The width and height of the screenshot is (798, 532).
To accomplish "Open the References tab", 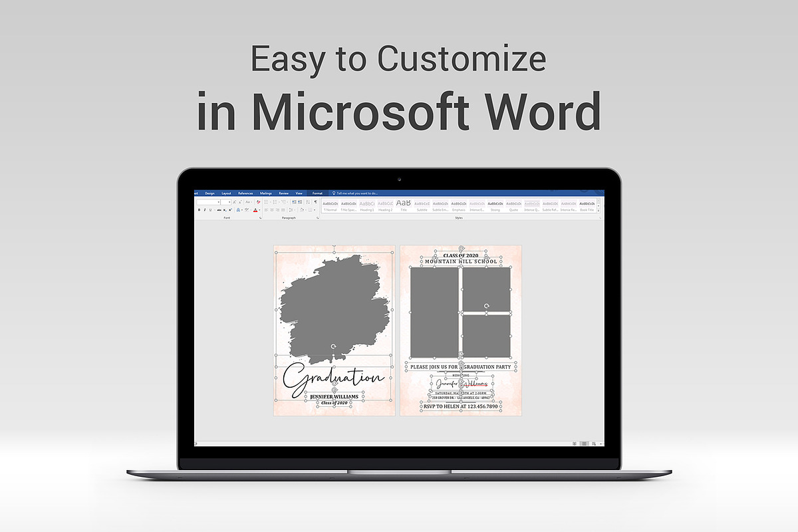I will pos(245,194).
